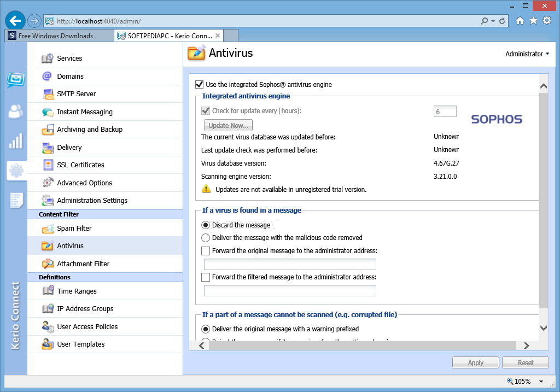Click the vertical scrollbar up arrow
This screenshot has width=560, height=392.
(x=544, y=86)
